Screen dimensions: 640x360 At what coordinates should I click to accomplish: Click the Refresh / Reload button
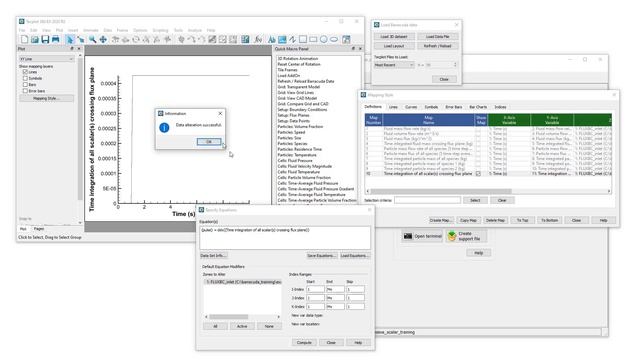[x=438, y=46]
